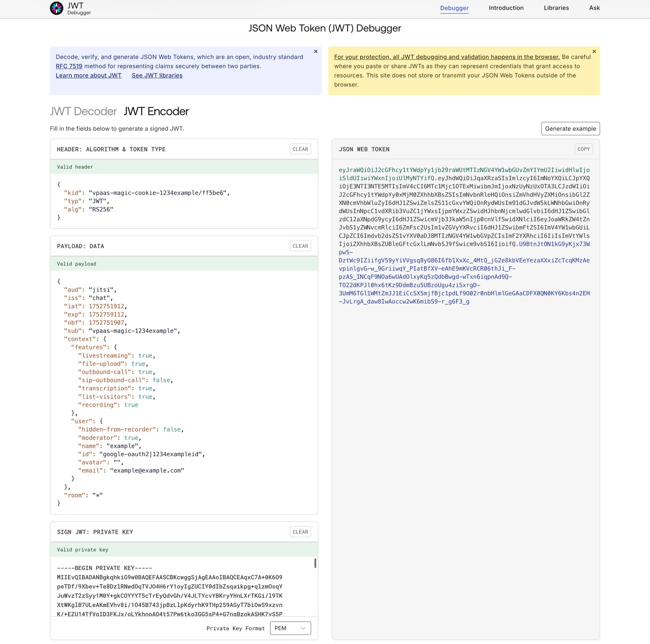Follow the Learn more about JWT link
Screen dimensions: 650x644
point(88,75)
